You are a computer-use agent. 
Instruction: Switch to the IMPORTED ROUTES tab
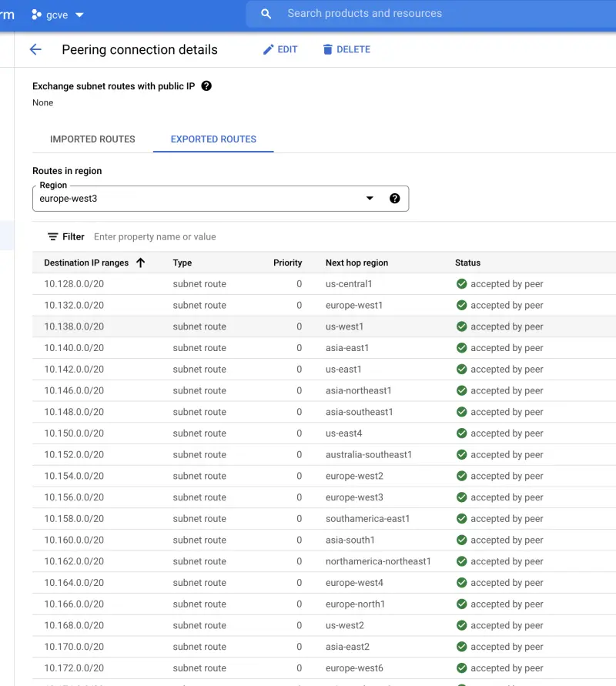(92, 139)
